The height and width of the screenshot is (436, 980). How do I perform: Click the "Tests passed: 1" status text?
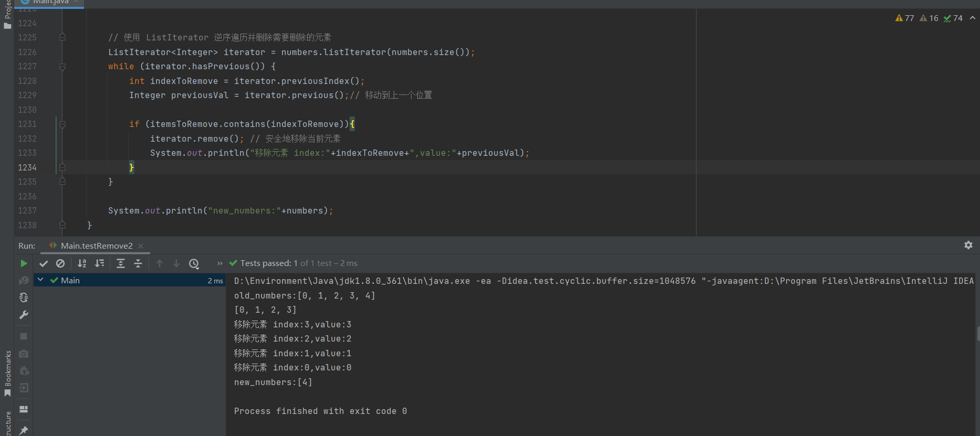pyautogui.click(x=269, y=263)
